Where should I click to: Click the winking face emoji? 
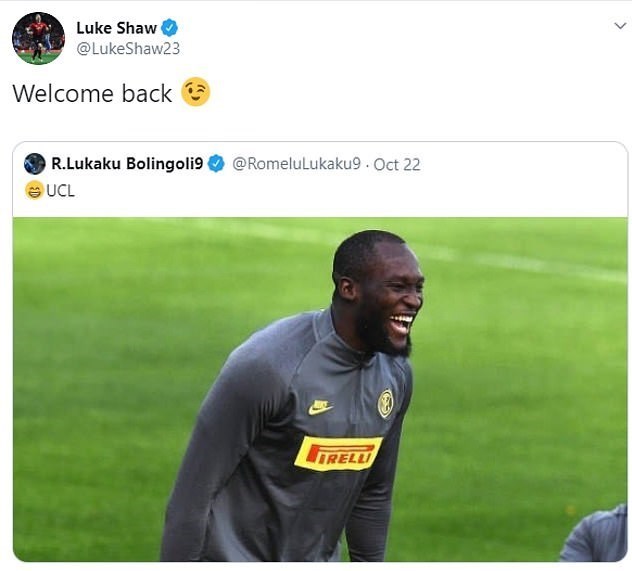(x=195, y=92)
